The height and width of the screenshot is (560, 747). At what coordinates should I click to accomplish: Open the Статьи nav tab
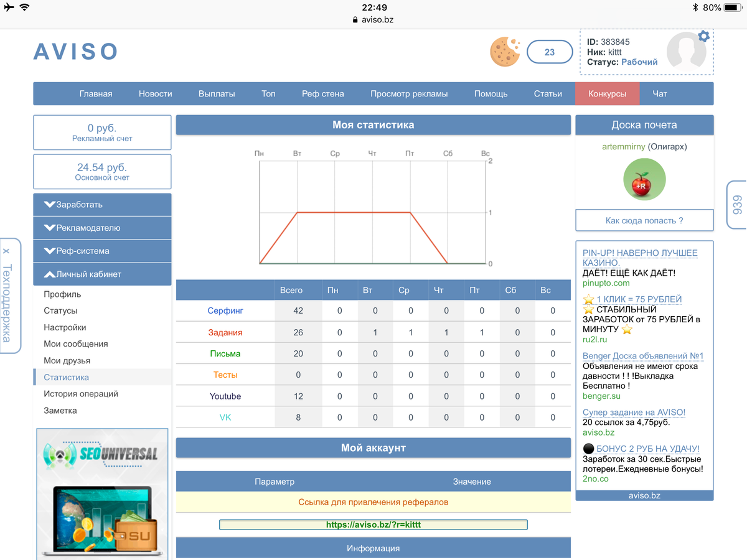pos(548,93)
